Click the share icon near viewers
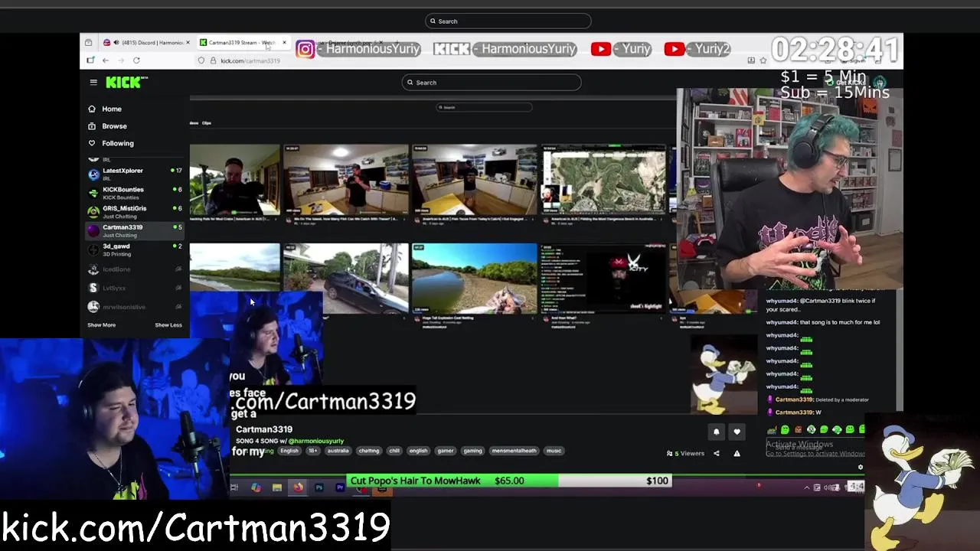This screenshot has height=551, width=980. (717, 454)
